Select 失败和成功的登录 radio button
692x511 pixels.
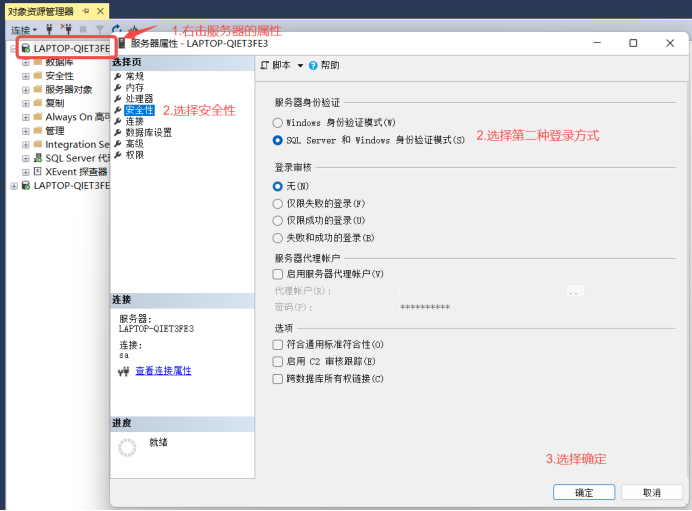(278, 238)
